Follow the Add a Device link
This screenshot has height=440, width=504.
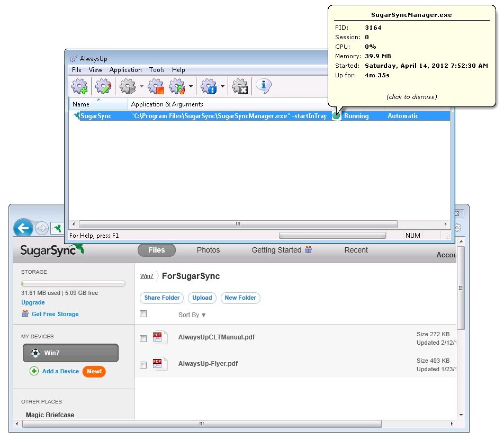click(60, 371)
